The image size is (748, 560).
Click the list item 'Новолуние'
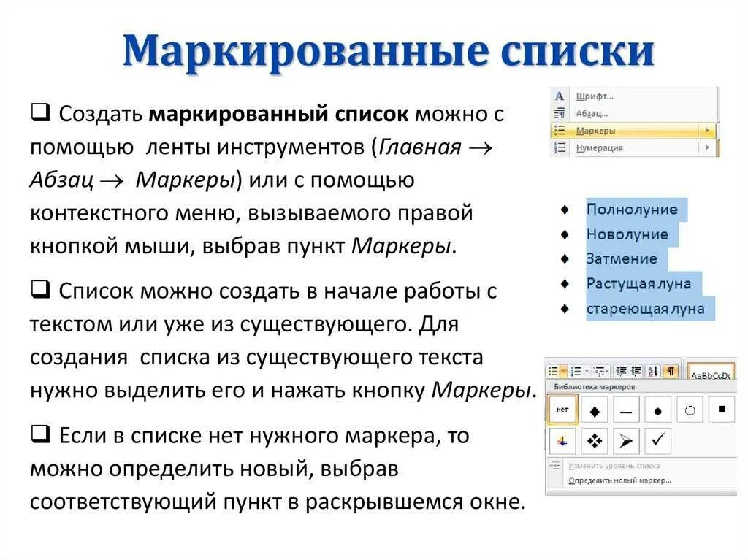click(x=627, y=234)
